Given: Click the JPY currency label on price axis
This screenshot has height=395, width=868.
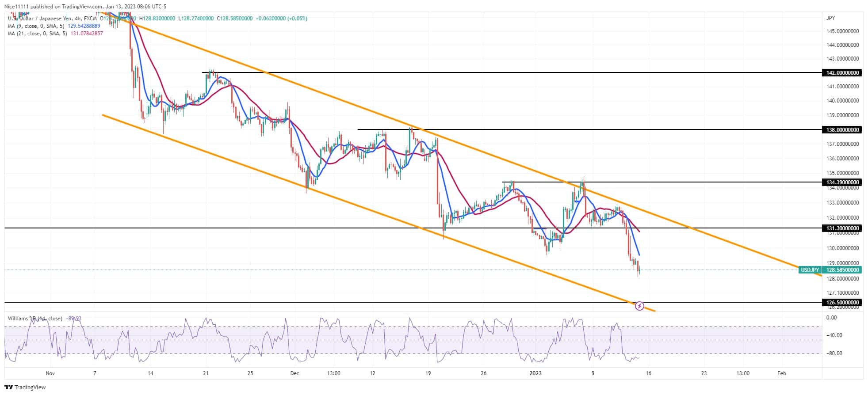Looking at the screenshot, I should (830, 18).
